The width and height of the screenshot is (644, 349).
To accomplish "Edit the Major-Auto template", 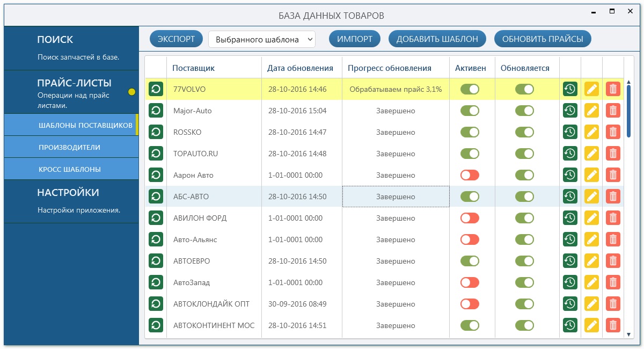I will pos(591,111).
